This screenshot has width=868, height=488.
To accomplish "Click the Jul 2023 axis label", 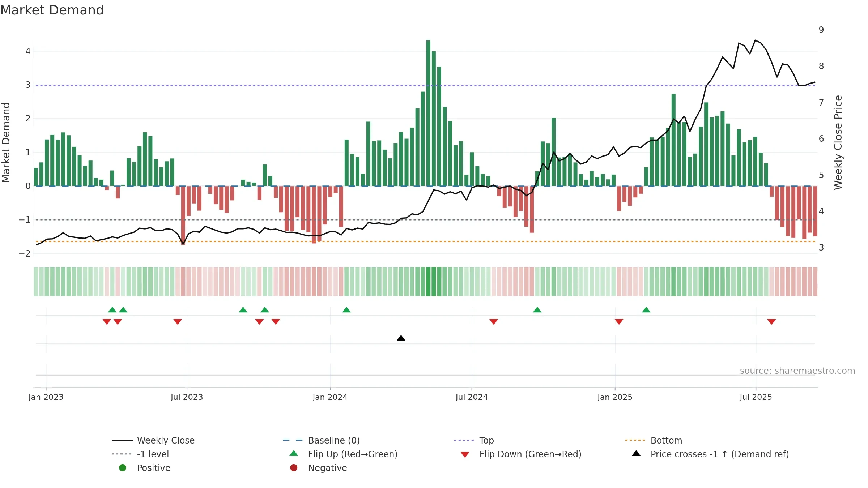I will pyautogui.click(x=187, y=397).
